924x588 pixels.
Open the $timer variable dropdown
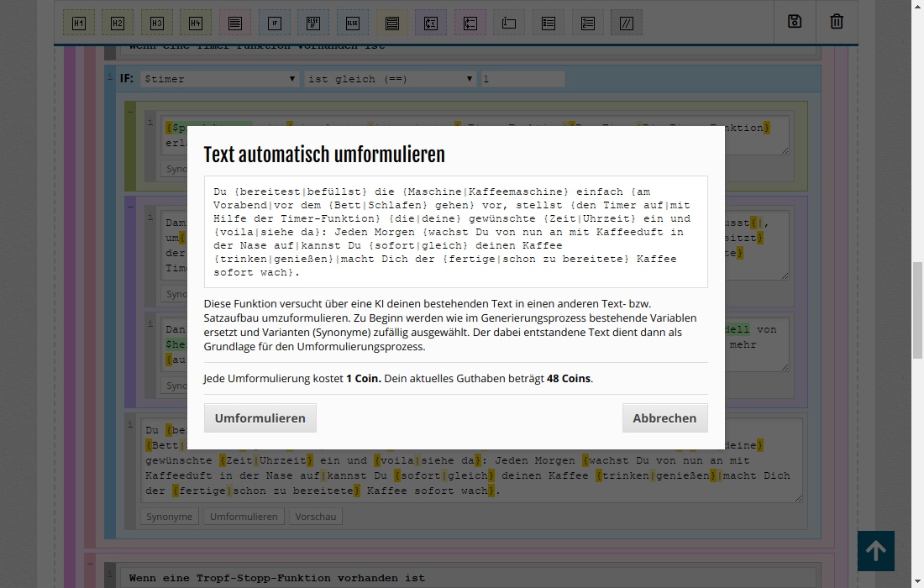coord(220,79)
